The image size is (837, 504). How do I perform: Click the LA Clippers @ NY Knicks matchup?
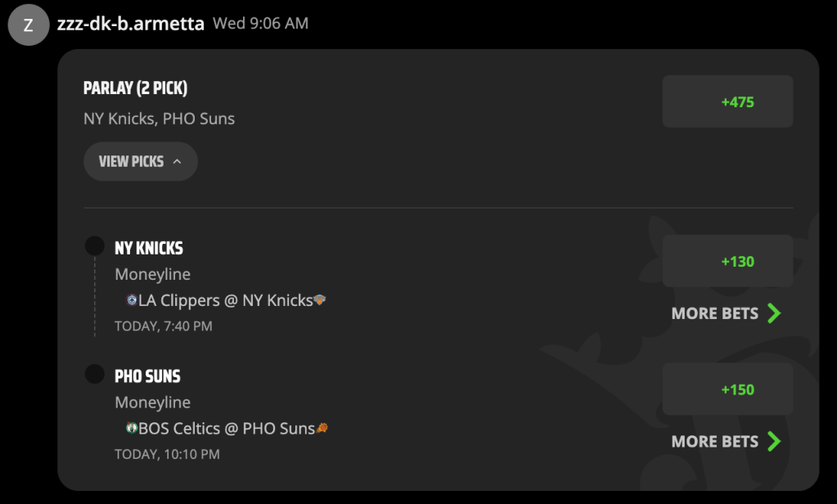226,300
